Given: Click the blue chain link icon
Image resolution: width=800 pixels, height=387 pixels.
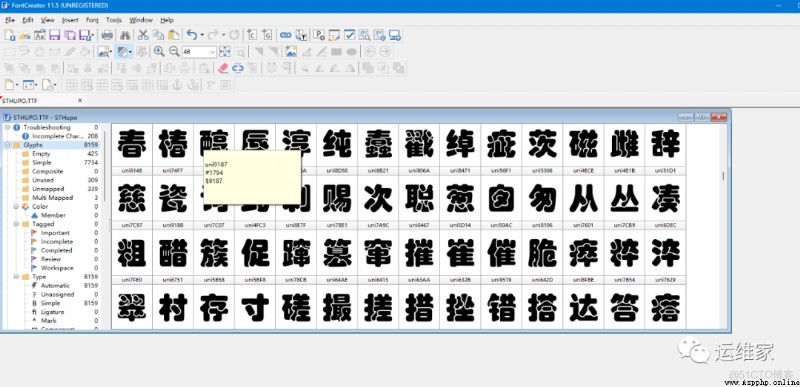Looking at the screenshot, I should (286, 35).
